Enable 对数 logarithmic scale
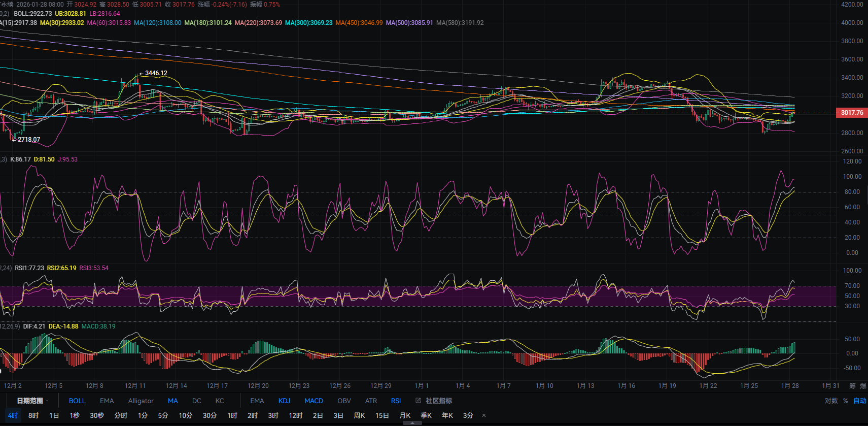This screenshot has height=426, width=868. pos(831,401)
